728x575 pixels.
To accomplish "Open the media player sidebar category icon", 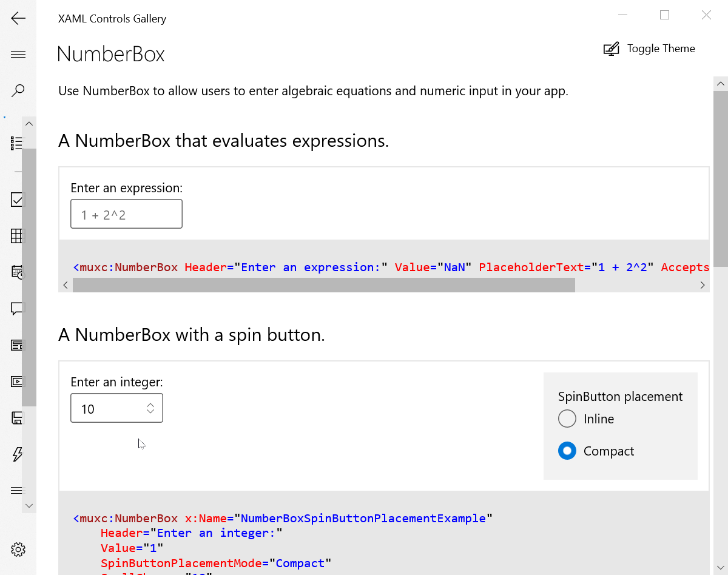I will tap(17, 382).
